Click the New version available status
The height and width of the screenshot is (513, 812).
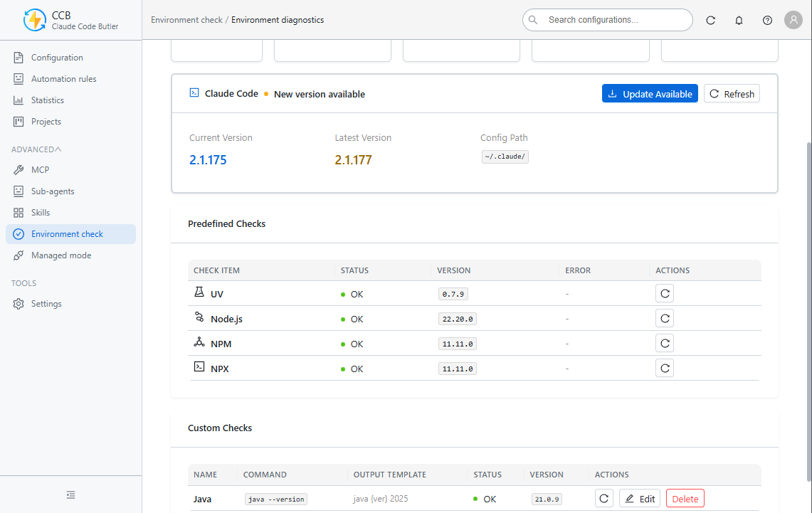(x=319, y=94)
